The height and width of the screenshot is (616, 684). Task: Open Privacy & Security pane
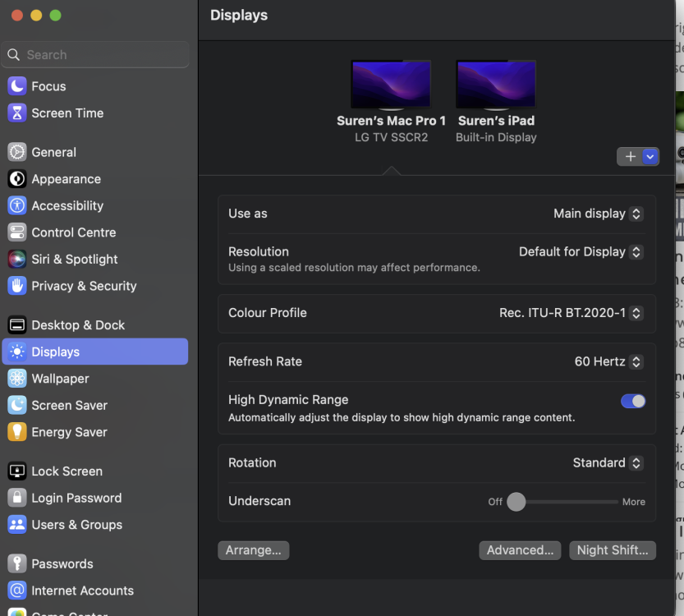tap(85, 286)
